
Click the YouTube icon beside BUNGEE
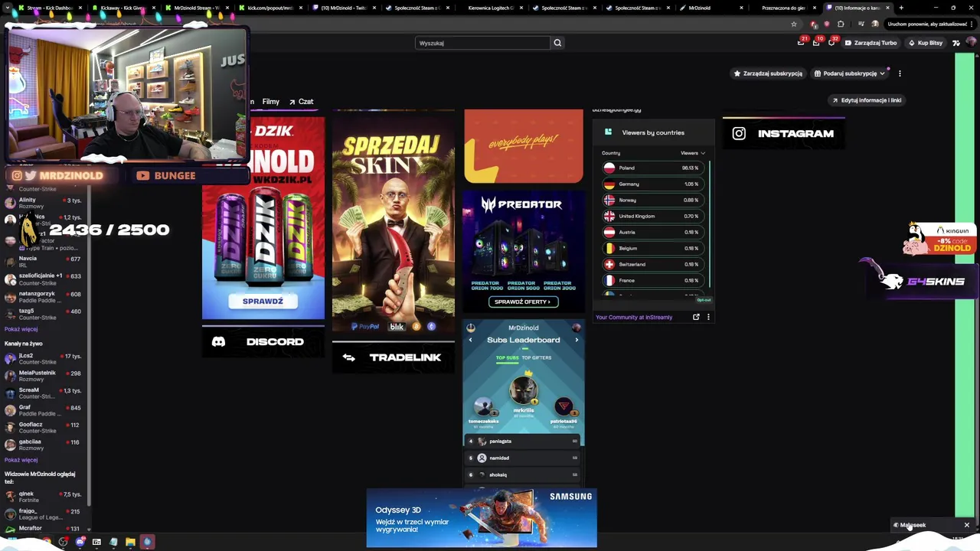pos(142,175)
